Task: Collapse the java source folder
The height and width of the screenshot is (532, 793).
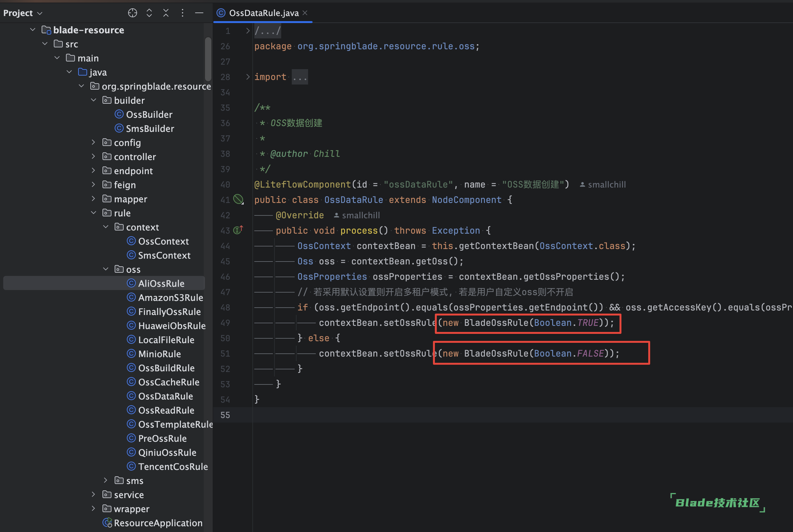Action: point(69,72)
